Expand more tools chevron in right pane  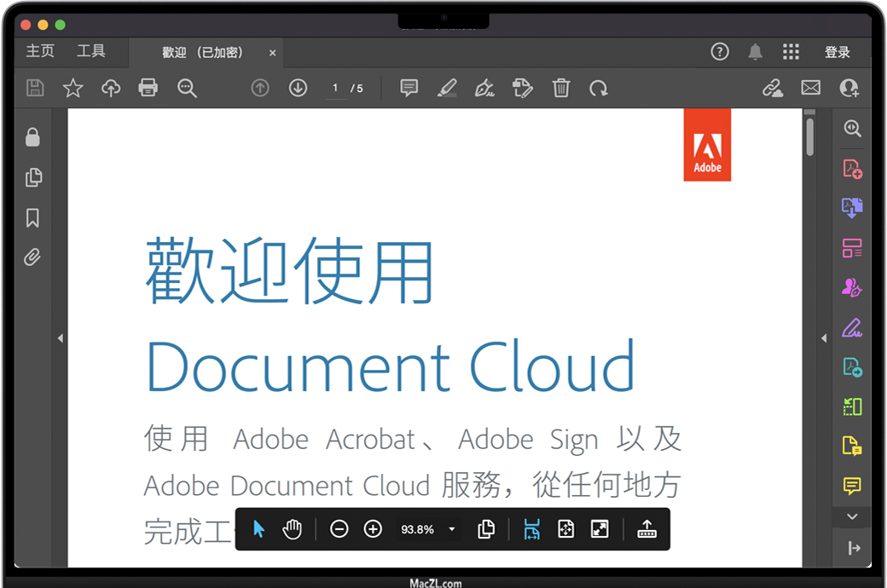[852, 516]
